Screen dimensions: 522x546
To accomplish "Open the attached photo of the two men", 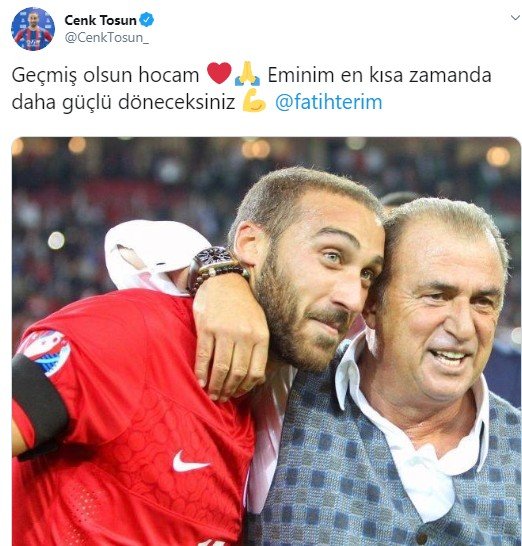I will tap(266, 341).
